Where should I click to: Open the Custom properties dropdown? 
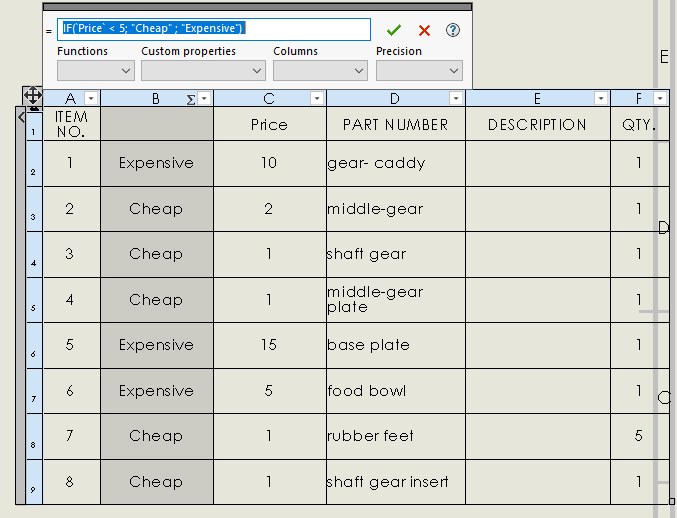[203, 71]
